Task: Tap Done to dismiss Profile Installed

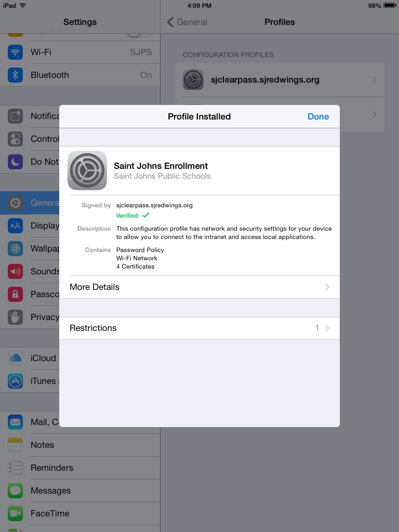Action: (318, 116)
